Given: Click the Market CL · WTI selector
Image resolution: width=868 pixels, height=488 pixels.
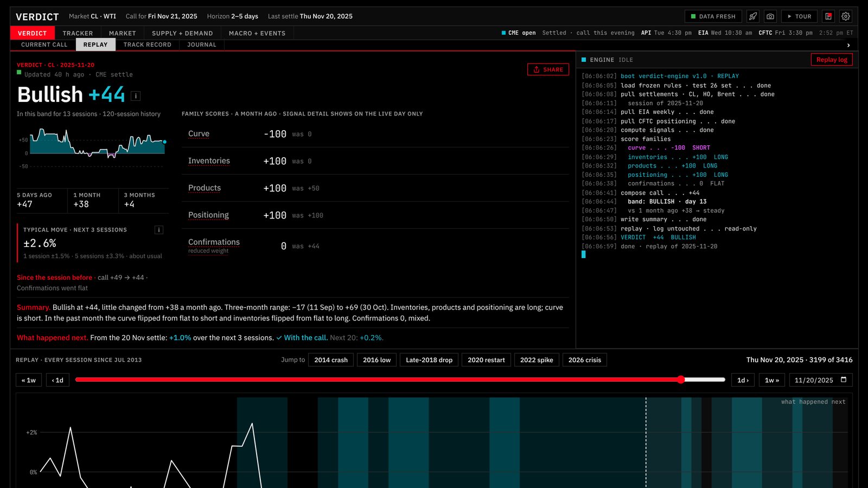Looking at the screenshot, I should 92,16.
